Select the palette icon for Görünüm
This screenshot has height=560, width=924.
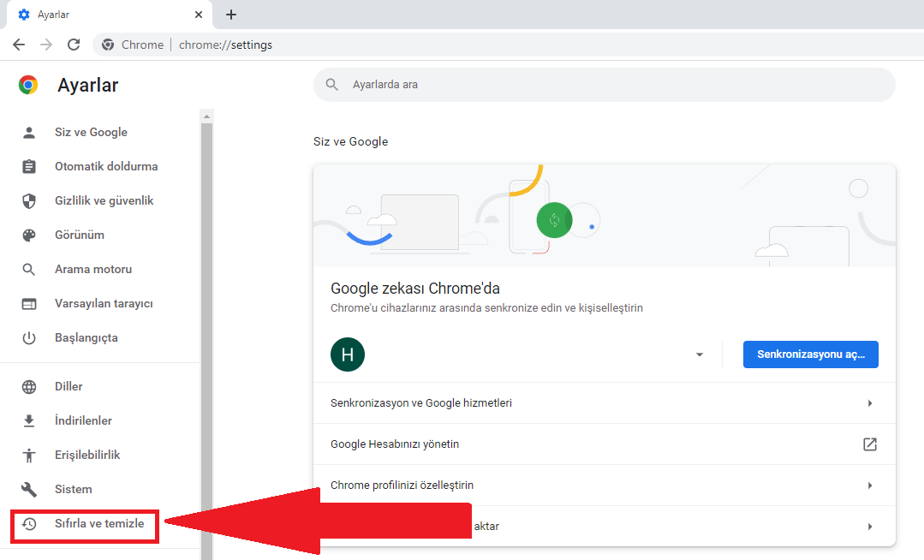29,235
